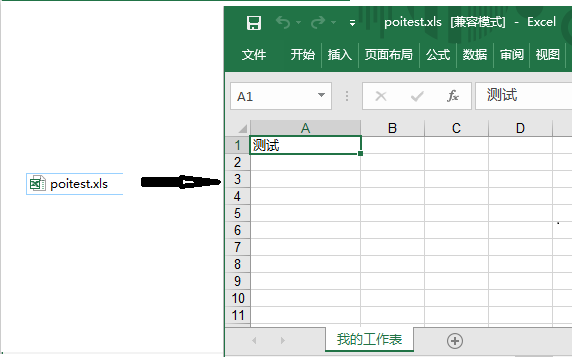
Task: Switch to the 审阅 ribbon tab
Action: pos(512,55)
